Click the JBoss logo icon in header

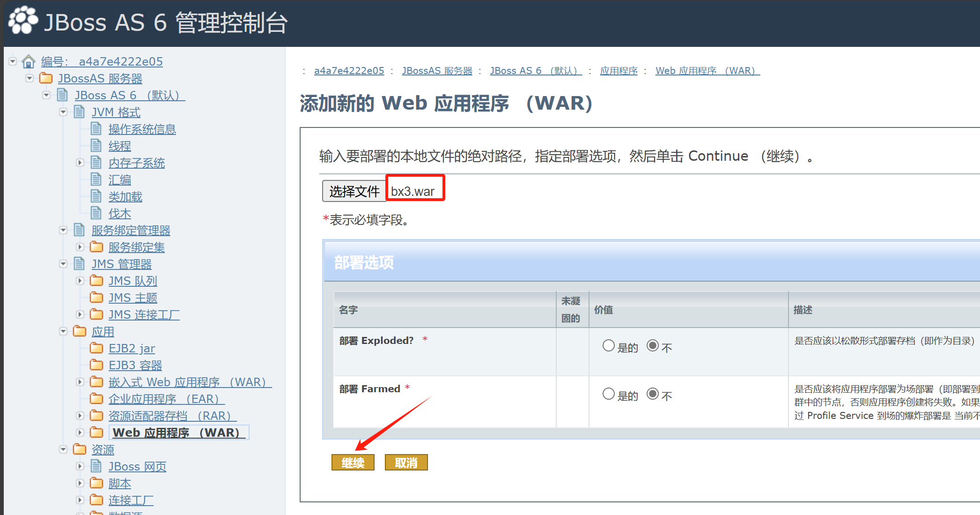pos(23,21)
